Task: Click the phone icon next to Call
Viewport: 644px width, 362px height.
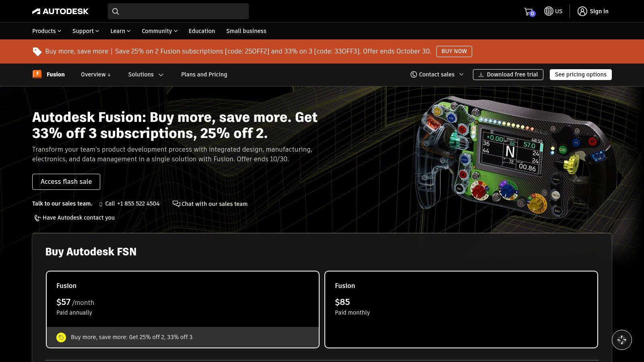Action: (101, 204)
